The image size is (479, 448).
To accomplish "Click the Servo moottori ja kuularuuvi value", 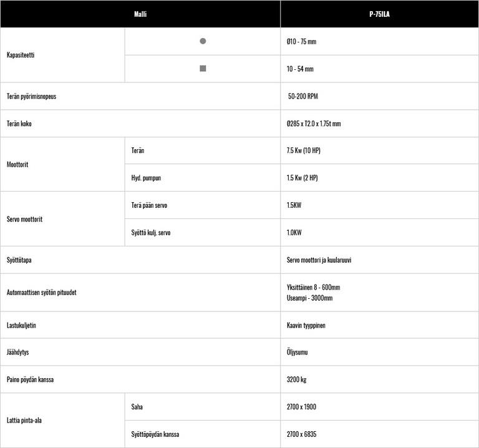I will point(319,260).
